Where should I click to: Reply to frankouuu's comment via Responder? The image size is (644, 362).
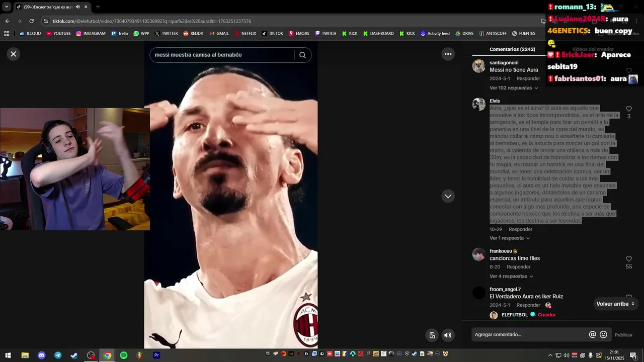pyautogui.click(x=518, y=267)
